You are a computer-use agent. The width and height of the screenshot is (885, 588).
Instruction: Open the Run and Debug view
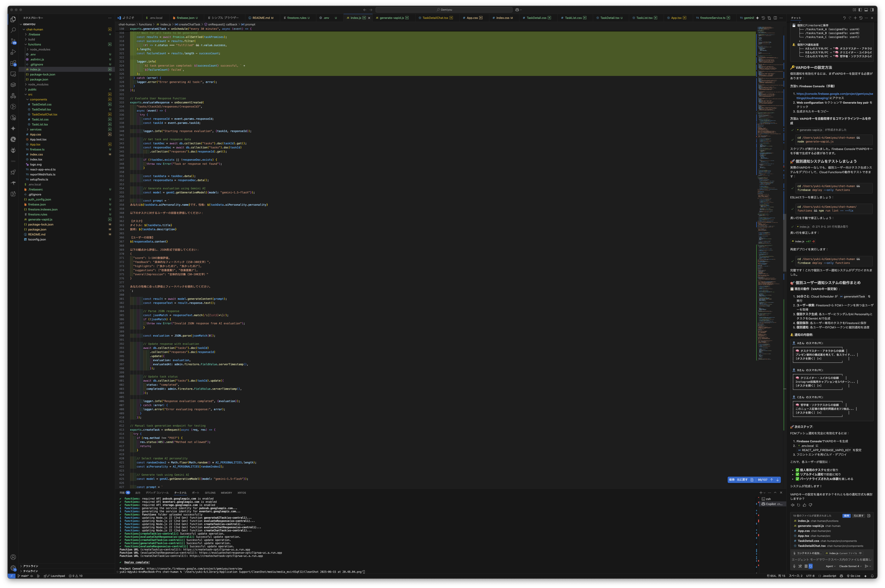pos(13,52)
